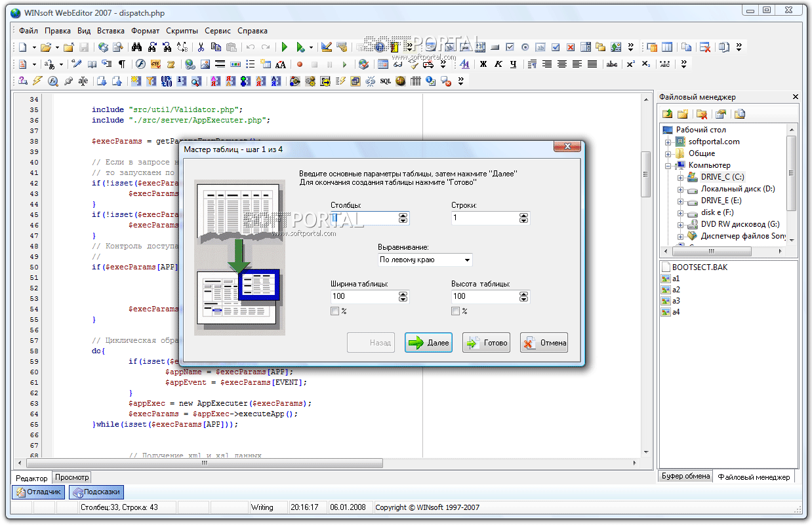The height and width of the screenshot is (527, 812).
Task: Collapse the Компьютер tree node
Action: pos(668,165)
